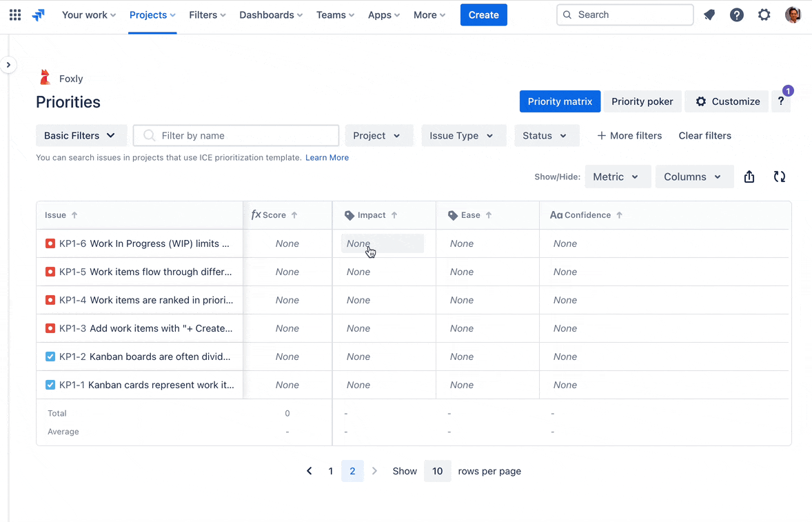Open issue KP1-1 Kanban cards
The height and width of the screenshot is (522, 812).
[147, 385]
